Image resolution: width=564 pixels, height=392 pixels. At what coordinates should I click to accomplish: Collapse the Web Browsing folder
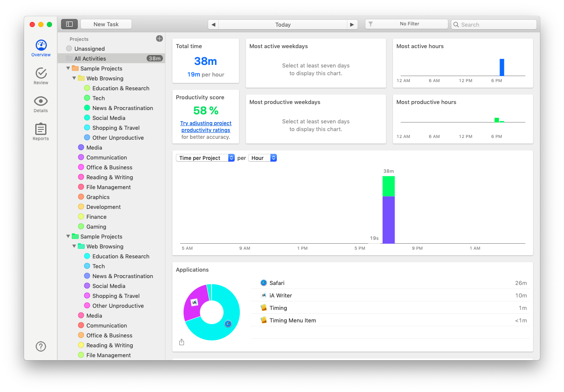(74, 78)
